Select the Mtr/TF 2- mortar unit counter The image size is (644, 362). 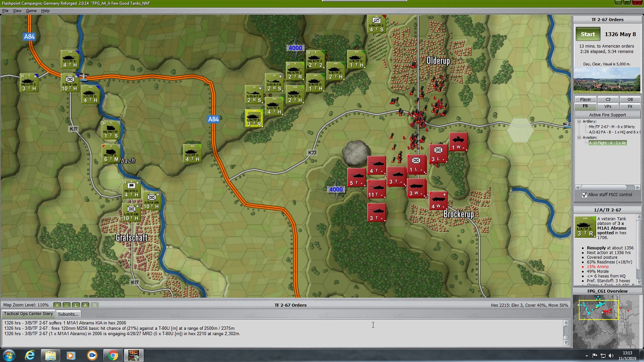click(111, 153)
